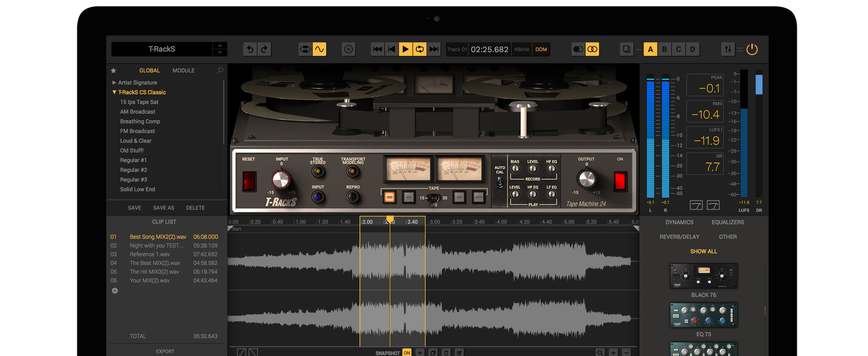This screenshot has height=356, width=868.
Task: Toggle the TRUE STEREO button
Action: [x=318, y=171]
